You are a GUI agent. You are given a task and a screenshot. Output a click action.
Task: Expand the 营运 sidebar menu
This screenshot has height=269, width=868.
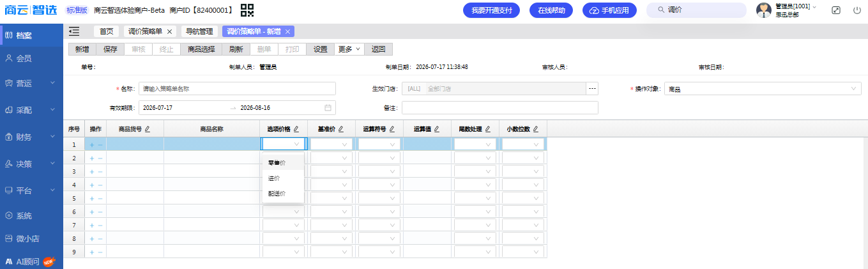click(31, 83)
